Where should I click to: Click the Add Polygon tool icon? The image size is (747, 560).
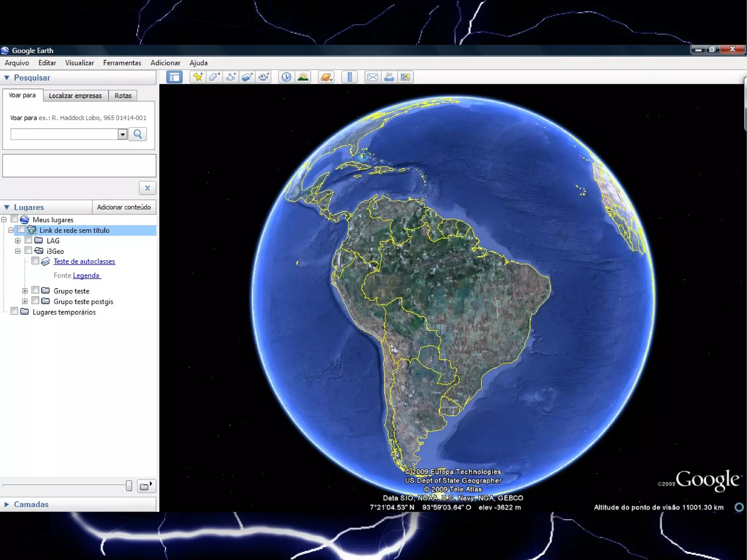click(x=214, y=77)
